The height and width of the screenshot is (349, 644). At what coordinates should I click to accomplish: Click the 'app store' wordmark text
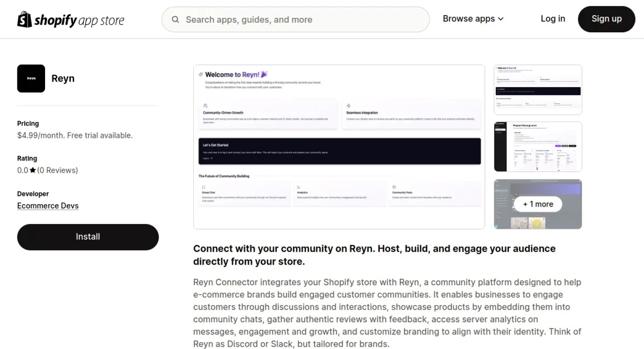pos(101,20)
